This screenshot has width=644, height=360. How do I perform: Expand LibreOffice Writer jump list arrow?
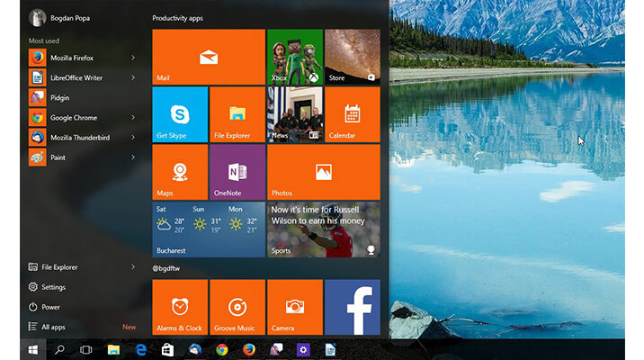coord(133,77)
